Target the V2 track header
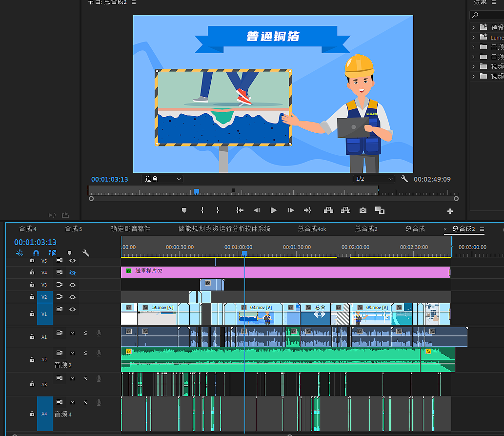The width and height of the screenshot is (504, 436). coord(44,297)
